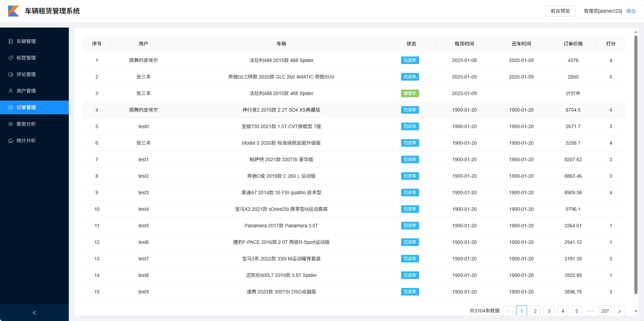Click vehicle 速腾 2023款 300TSI DSG卓越版
The width and height of the screenshot is (644, 321).
tap(281, 292)
